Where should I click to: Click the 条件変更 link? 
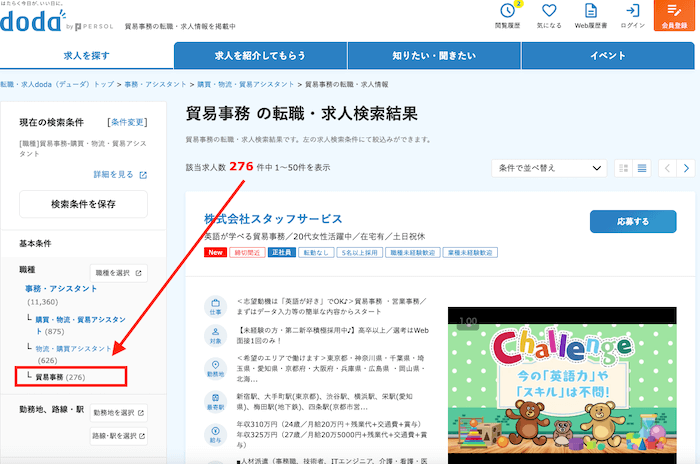(127, 122)
